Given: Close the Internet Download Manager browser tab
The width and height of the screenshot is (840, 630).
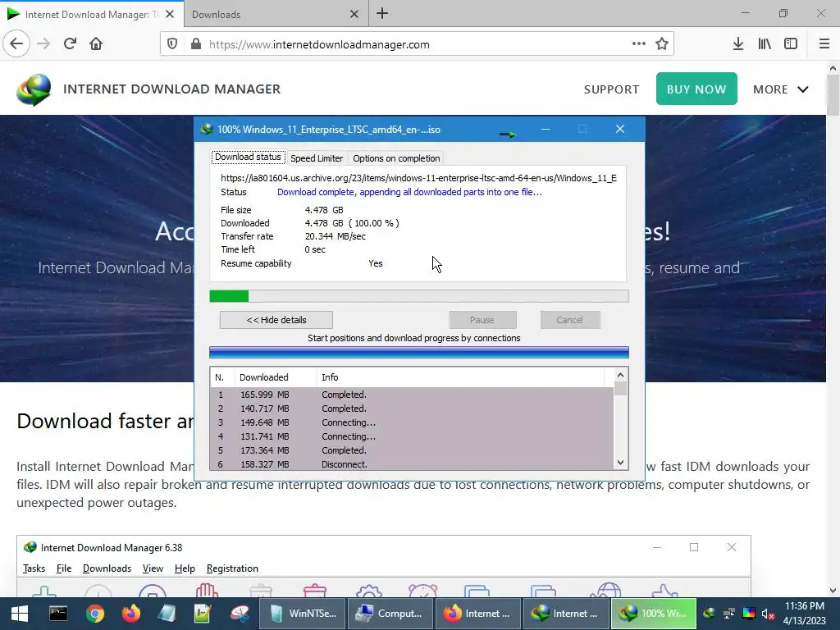Looking at the screenshot, I should (x=170, y=14).
